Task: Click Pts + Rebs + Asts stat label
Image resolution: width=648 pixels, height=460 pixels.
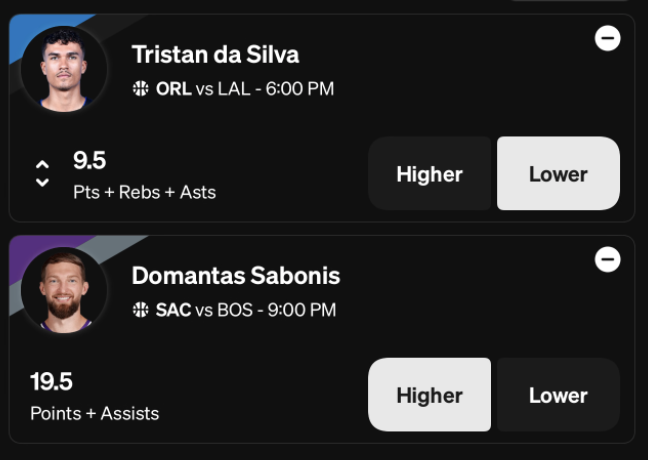Action: coord(145,192)
